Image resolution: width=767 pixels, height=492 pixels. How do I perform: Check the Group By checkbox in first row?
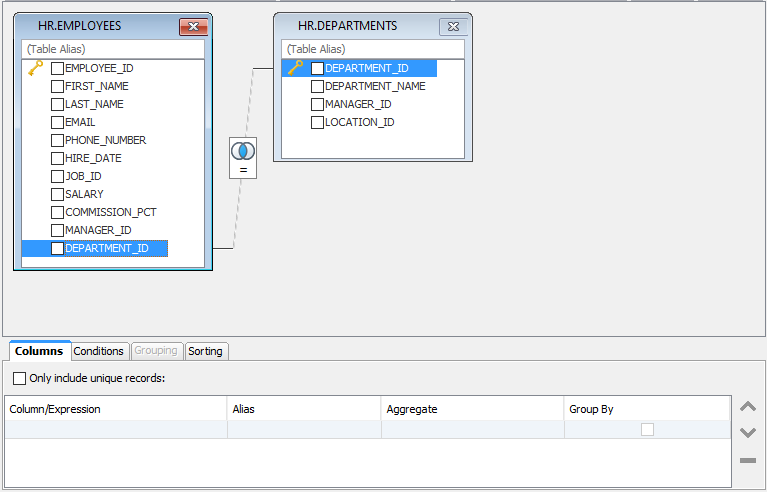[647, 429]
